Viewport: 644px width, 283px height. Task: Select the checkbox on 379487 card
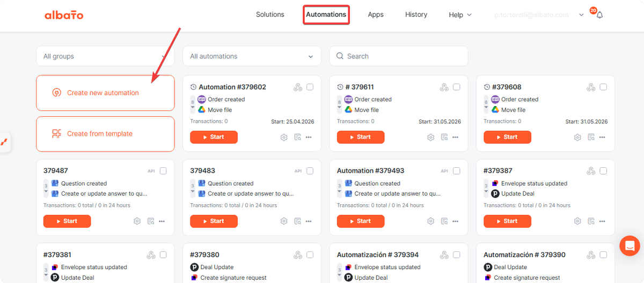[163, 171]
